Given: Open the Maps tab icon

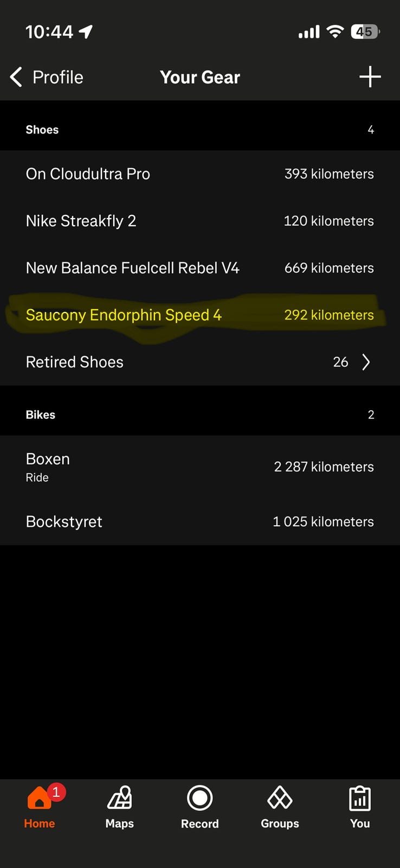Looking at the screenshot, I should (x=120, y=799).
